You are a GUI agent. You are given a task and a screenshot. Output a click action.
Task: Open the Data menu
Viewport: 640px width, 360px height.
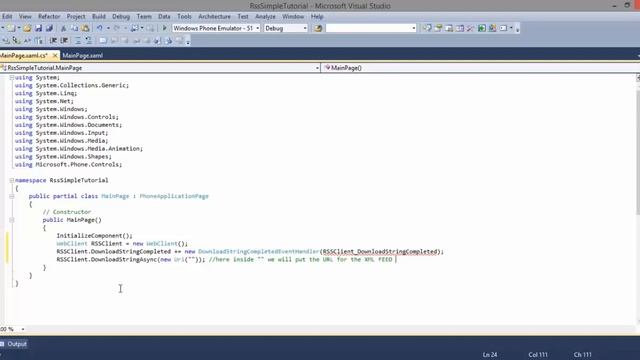click(x=164, y=16)
